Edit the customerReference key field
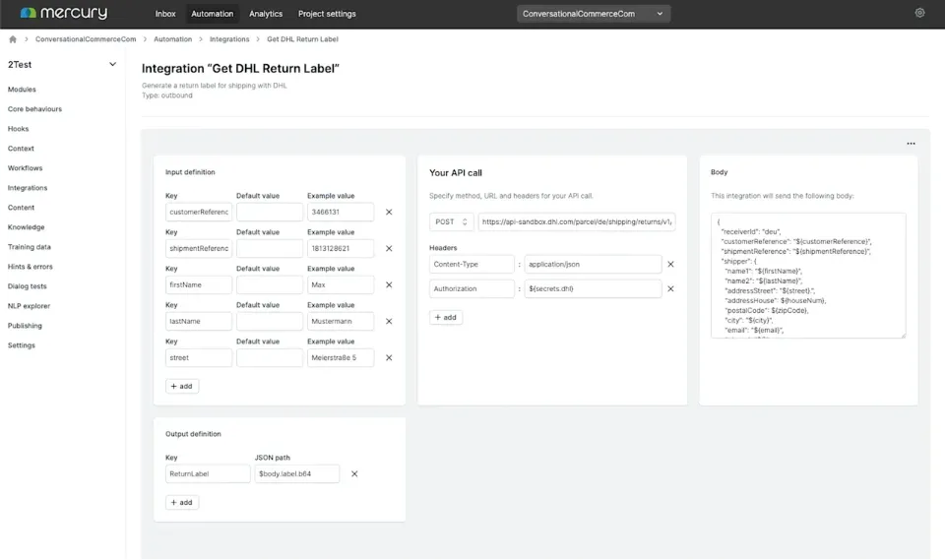 pos(199,213)
